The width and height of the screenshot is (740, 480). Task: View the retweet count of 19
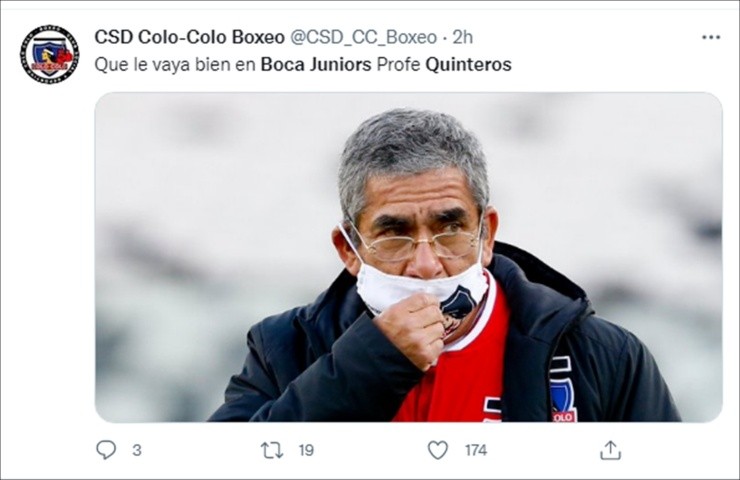(x=306, y=450)
